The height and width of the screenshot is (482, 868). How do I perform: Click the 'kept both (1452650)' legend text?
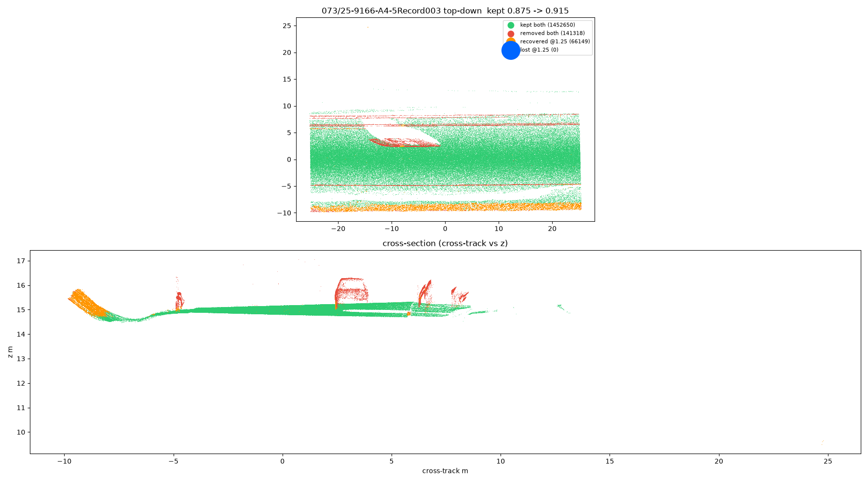pyautogui.click(x=547, y=25)
